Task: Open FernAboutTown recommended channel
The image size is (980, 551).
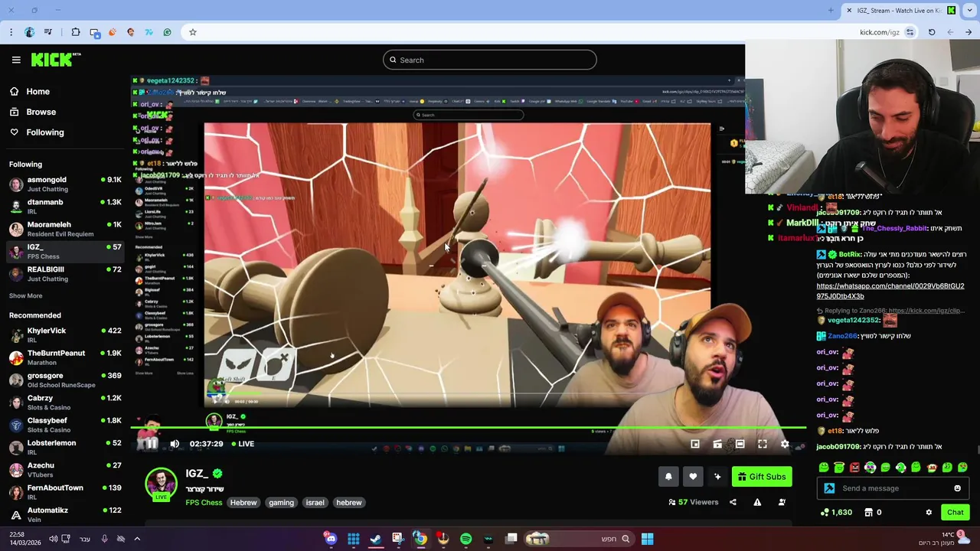Action: point(64,492)
